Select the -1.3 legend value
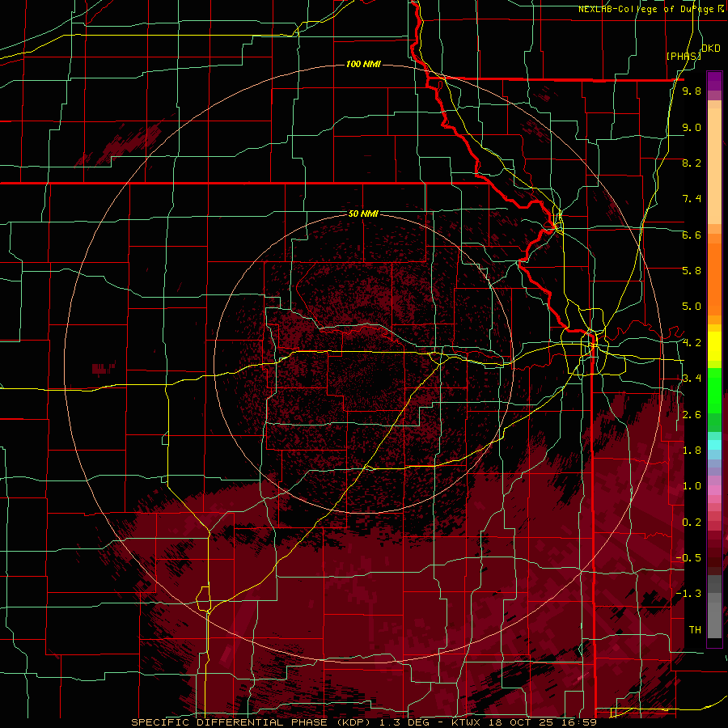Image resolution: width=728 pixels, height=728 pixels. (688, 594)
